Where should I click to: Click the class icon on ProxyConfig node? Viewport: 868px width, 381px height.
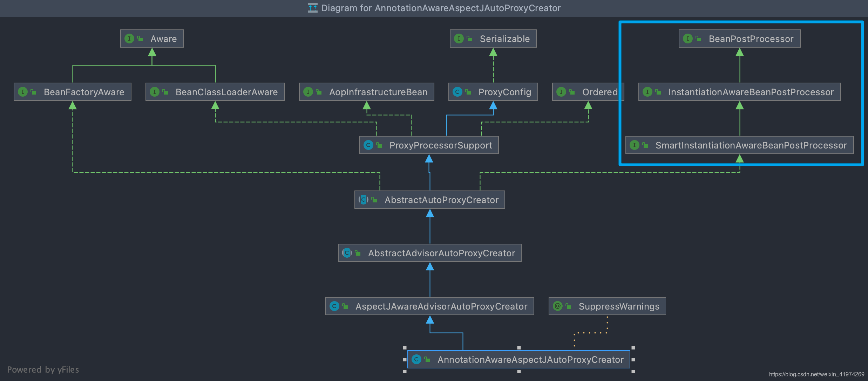click(x=457, y=92)
